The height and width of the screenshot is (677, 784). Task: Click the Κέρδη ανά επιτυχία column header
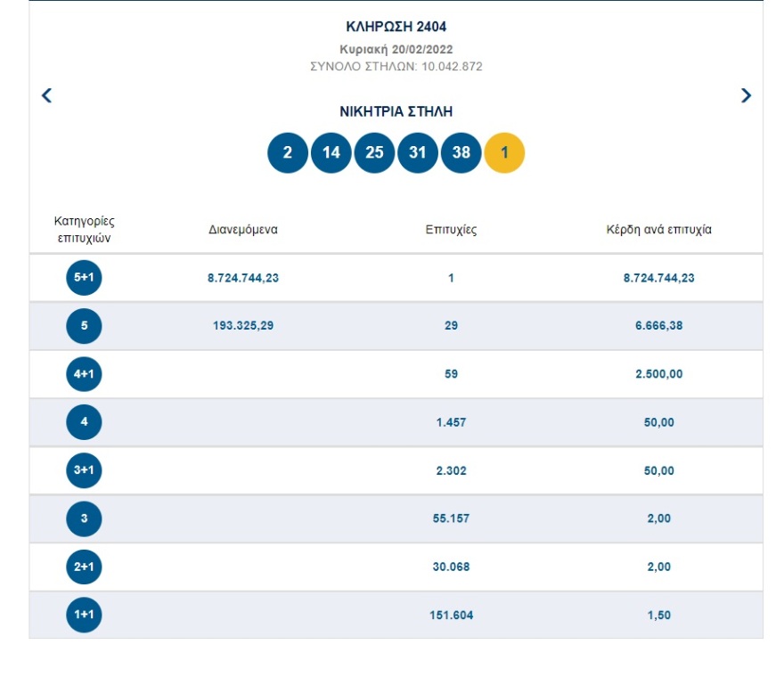click(x=658, y=230)
